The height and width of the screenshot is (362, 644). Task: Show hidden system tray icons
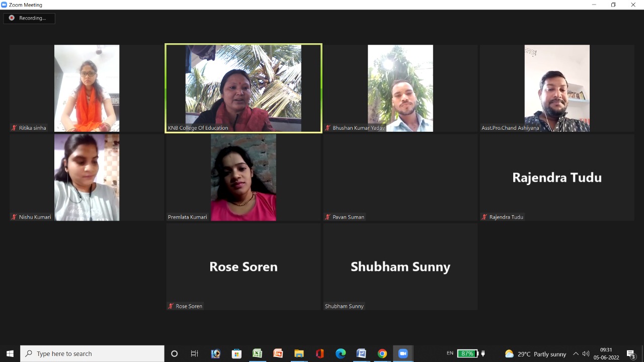(576, 354)
